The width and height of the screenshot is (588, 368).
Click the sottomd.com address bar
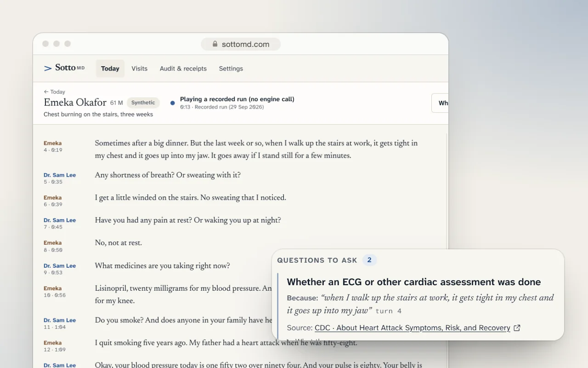[241, 44]
